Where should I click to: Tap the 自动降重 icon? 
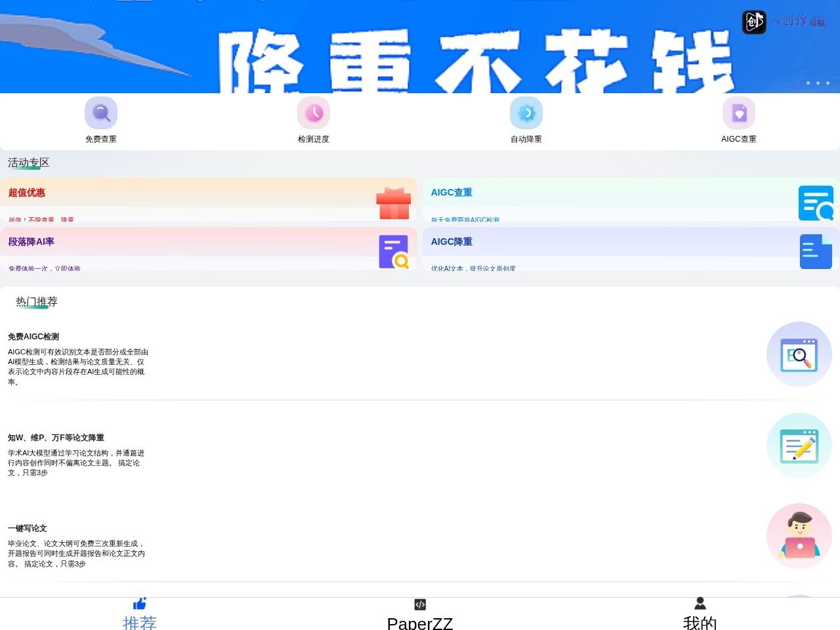click(526, 113)
